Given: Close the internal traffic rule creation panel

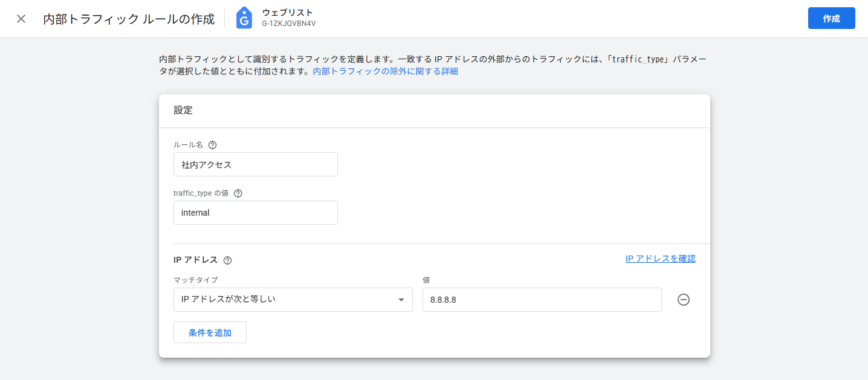Looking at the screenshot, I should coord(21,19).
